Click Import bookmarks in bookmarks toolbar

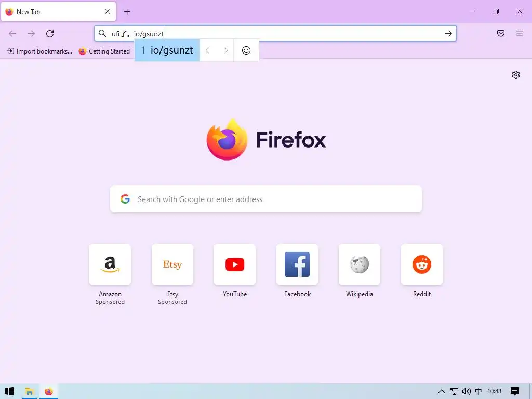39,51
